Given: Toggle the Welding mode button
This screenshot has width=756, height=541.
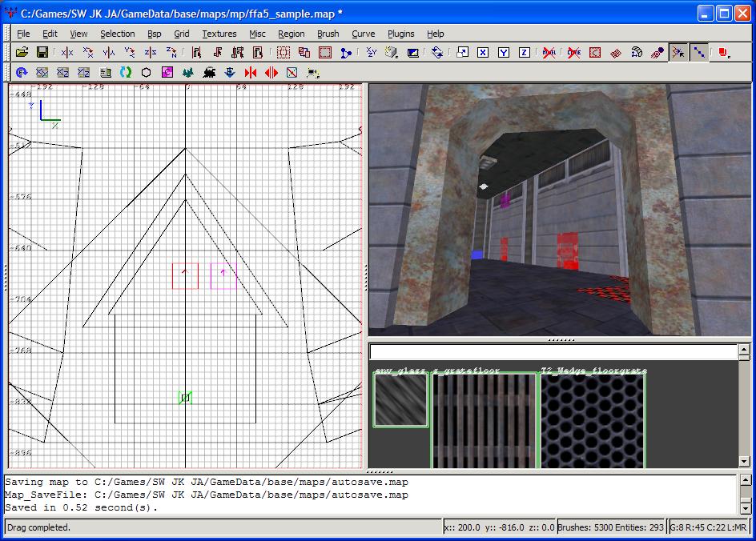Looking at the screenshot, I should coord(678,52).
